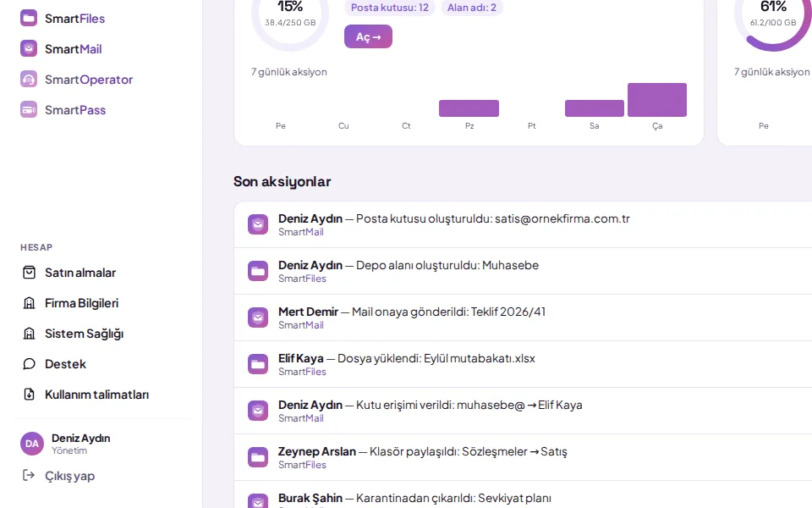Click the DA user avatar
The height and width of the screenshot is (508, 812).
click(x=32, y=444)
